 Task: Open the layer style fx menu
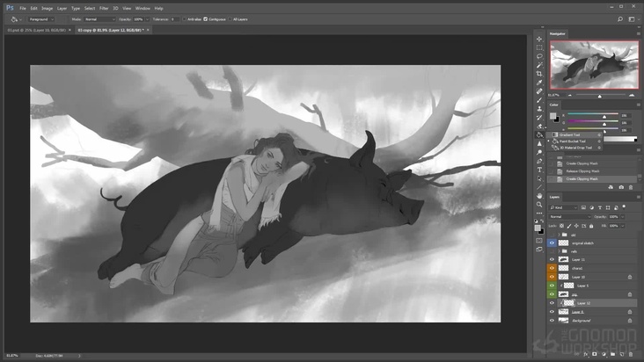pos(586,354)
